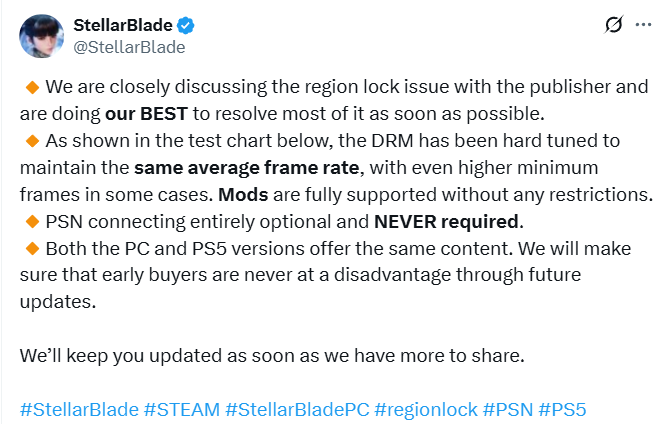Click the bold 'our BEST' text
671x424 pixels.
(x=146, y=114)
